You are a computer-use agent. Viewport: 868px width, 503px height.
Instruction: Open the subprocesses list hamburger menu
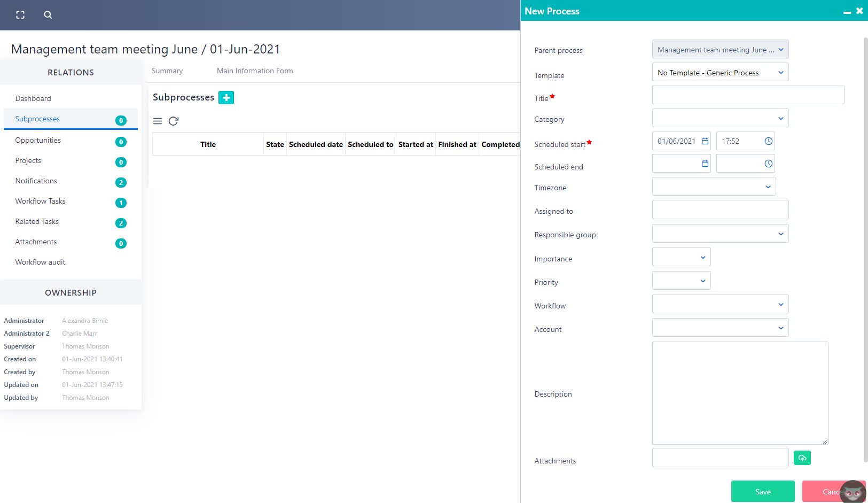(x=158, y=121)
